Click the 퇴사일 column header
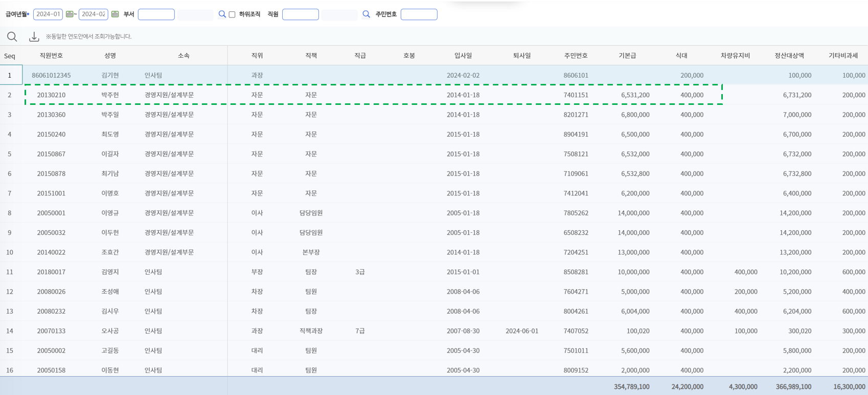 [x=522, y=55]
